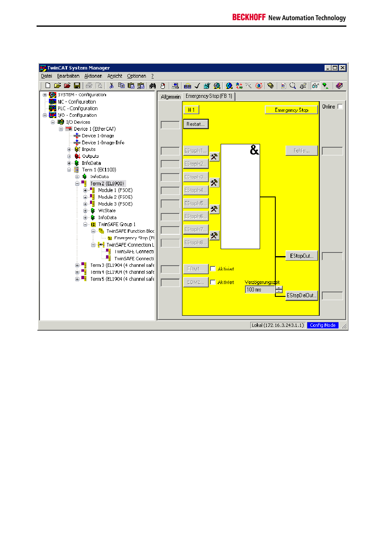Click the Fehler... button
The width and height of the screenshot is (392, 555).
point(302,151)
